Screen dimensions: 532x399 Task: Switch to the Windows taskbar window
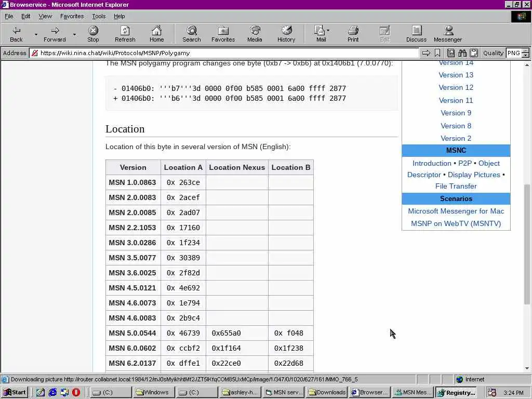154,392
